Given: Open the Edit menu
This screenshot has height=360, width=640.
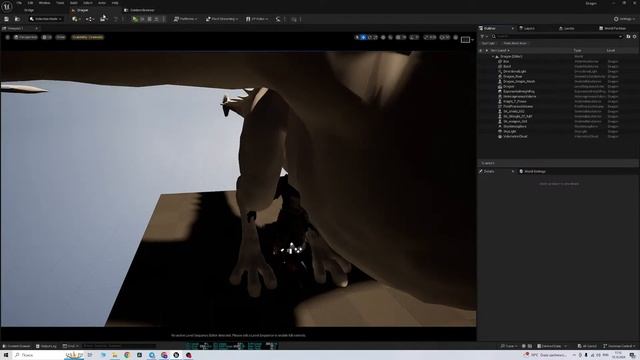Looking at the screenshot, I should (x=30, y=3).
